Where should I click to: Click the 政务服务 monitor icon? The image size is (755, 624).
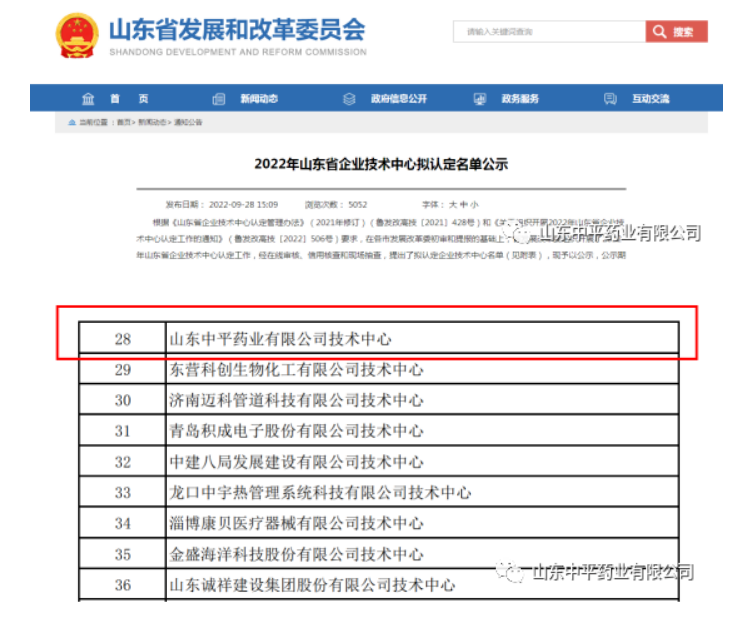[x=480, y=99]
